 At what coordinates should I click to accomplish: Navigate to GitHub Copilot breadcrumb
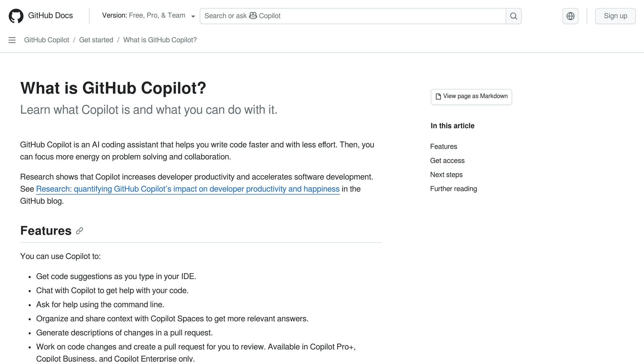pos(46,40)
